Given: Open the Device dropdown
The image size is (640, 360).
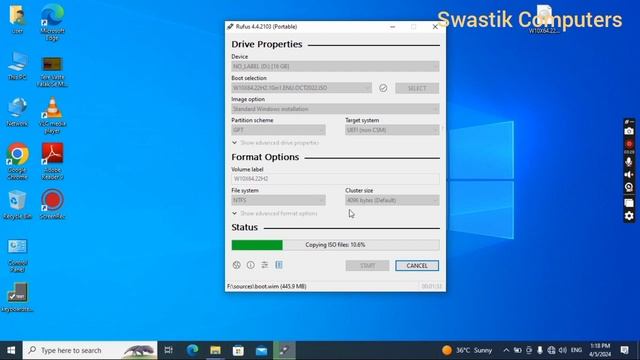Looking at the screenshot, I should coord(335,66).
